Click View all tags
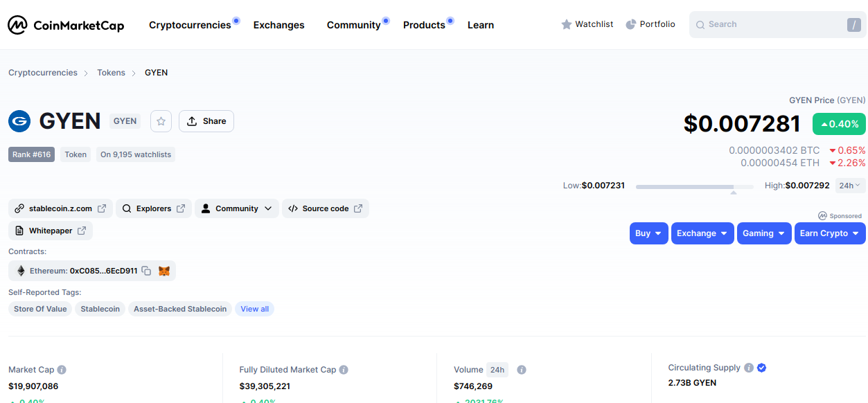868x403 pixels. tap(255, 309)
